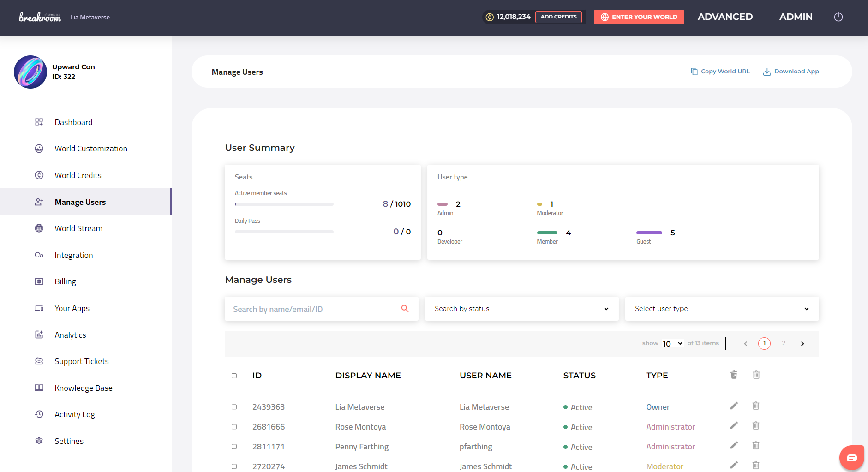Viewport: 868px width, 472px height.
Task: Delete Lia Metaverse user with trash icon
Action: point(756,406)
